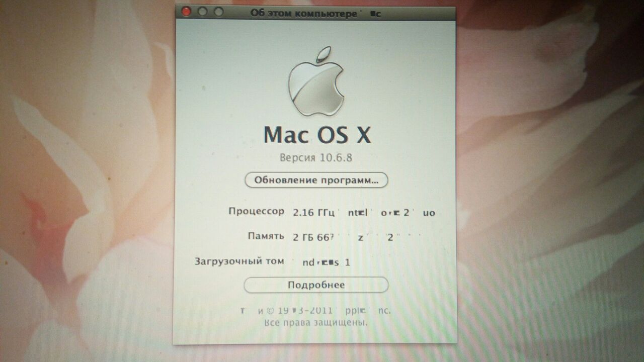Click the Apple logo image
Viewport: 644px width, 362px height.
[x=316, y=82]
